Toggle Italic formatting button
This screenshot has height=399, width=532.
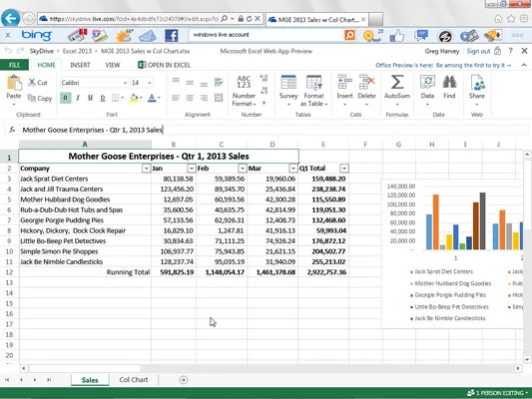coord(78,98)
